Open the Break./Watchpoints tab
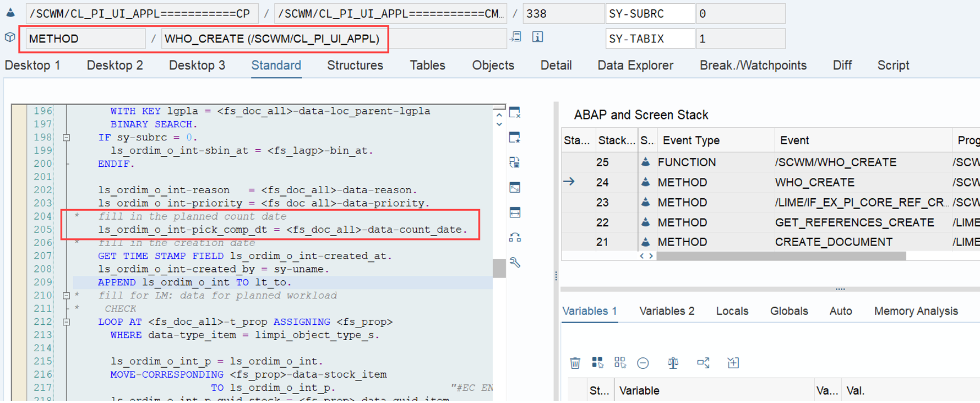The width and height of the screenshot is (980, 403). pyautogui.click(x=753, y=65)
